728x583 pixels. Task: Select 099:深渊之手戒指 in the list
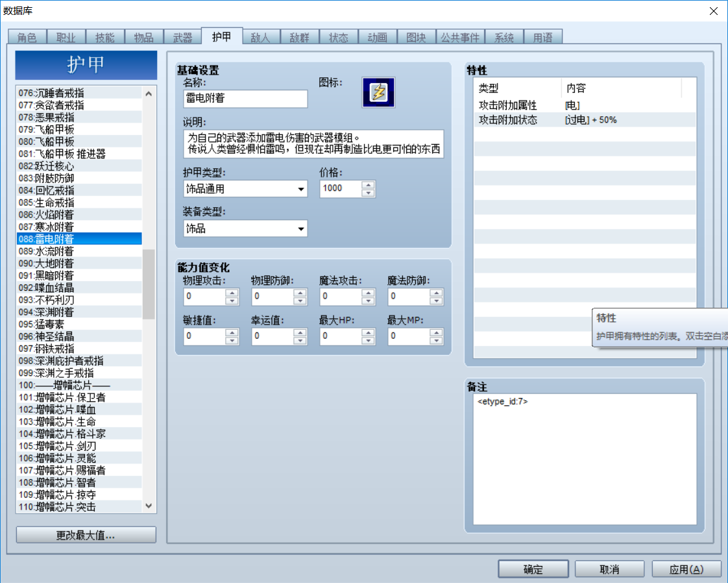pyautogui.click(x=79, y=373)
